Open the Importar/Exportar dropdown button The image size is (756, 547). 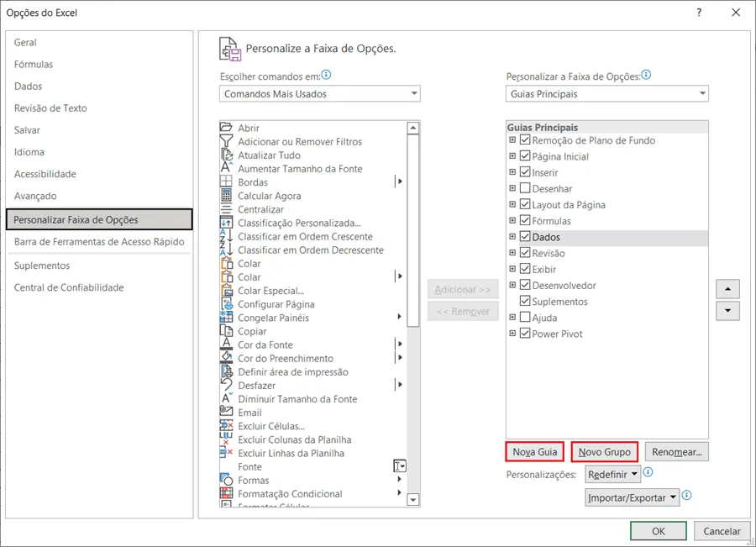coord(632,497)
